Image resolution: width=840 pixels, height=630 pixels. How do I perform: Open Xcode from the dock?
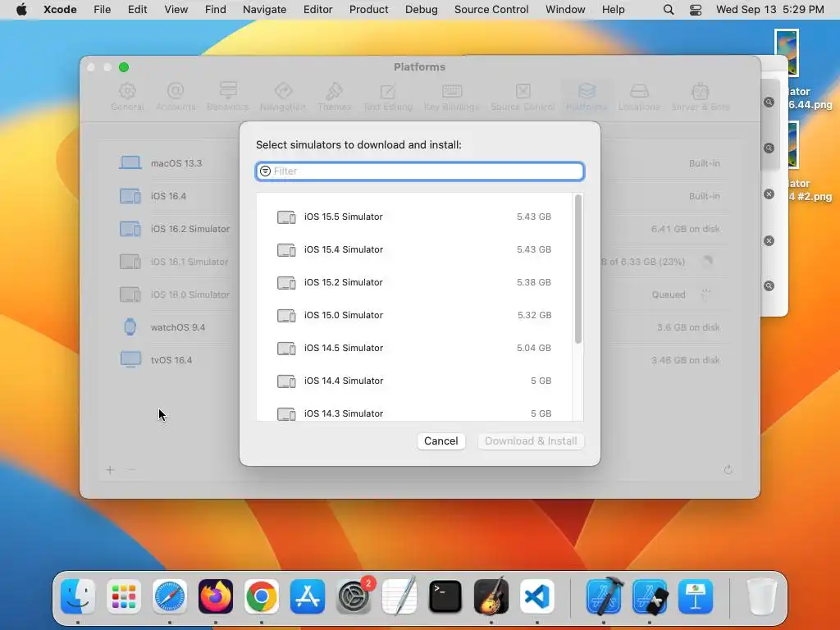tap(604, 596)
